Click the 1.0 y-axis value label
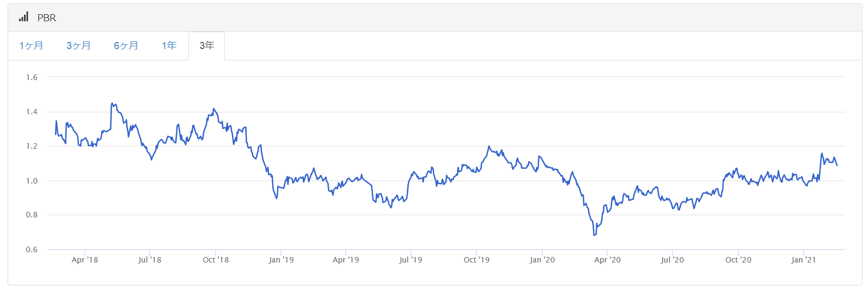Image resolution: width=868 pixels, height=293 pixels. (32, 181)
